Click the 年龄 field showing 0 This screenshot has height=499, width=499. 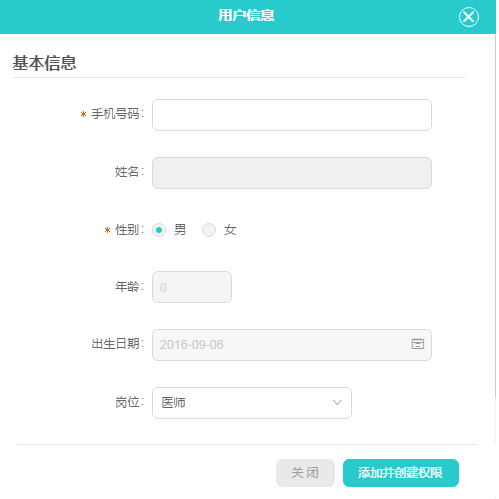(x=192, y=287)
